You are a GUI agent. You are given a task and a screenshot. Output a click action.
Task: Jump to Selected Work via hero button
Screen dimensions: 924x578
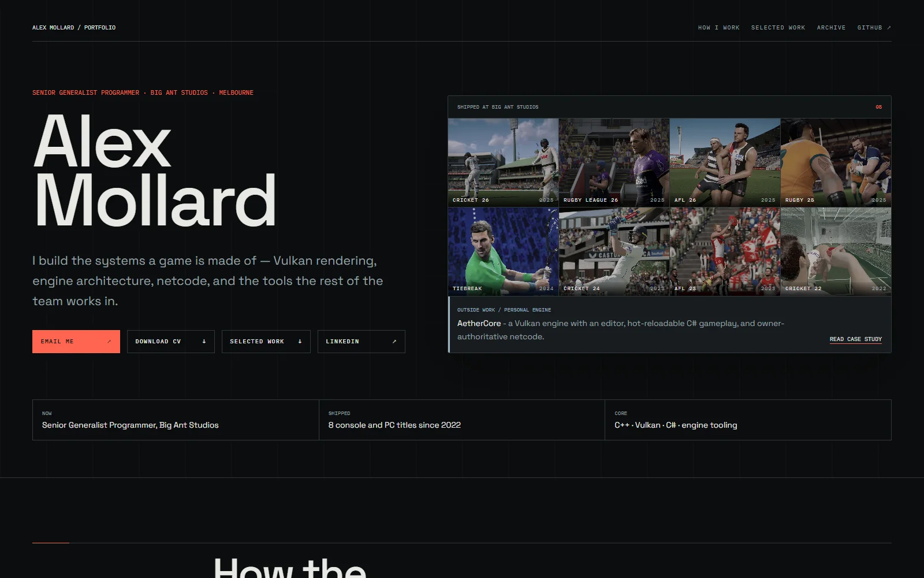point(266,342)
